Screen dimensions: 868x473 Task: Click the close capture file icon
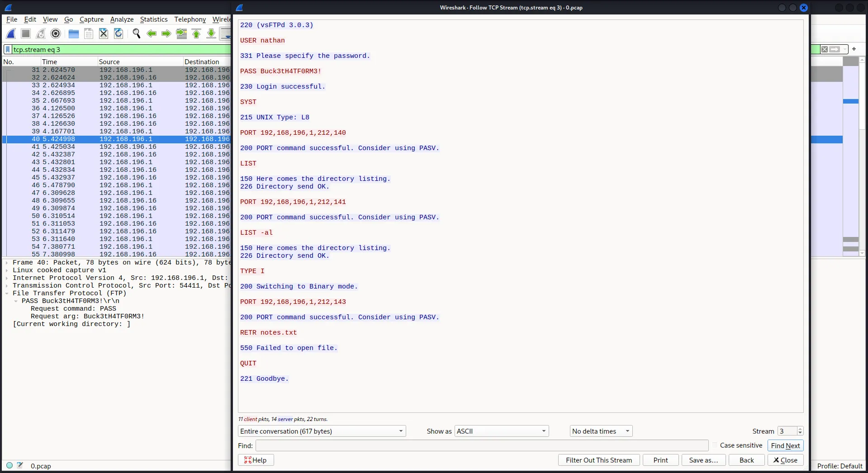104,33
